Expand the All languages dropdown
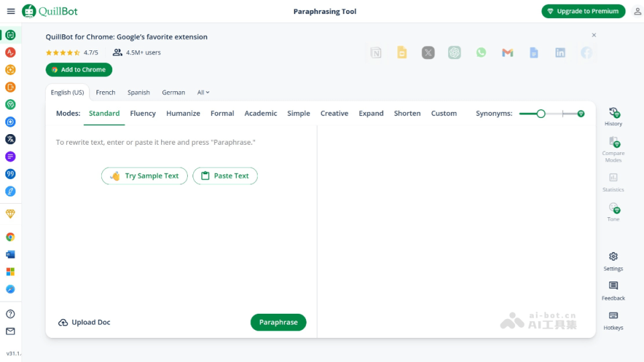The width and height of the screenshot is (644, 362). (x=203, y=93)
